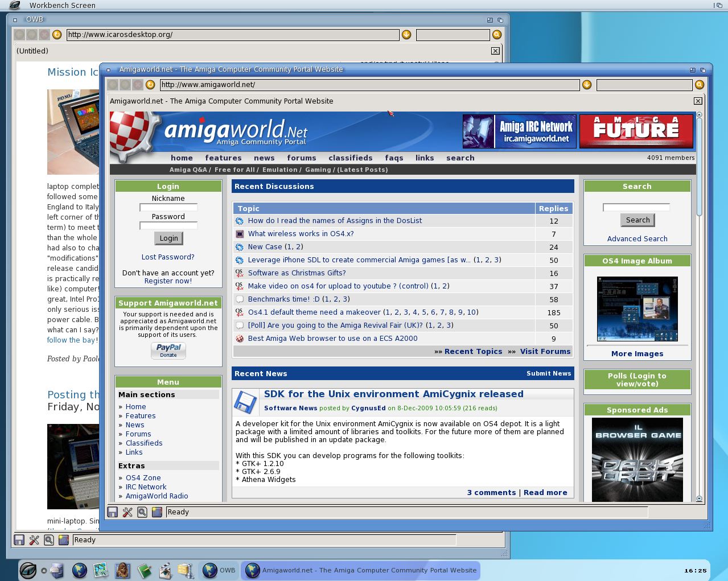728x581 pixels.
Task: Click the Amiga Future banner
Action: (x=636, y=131)
